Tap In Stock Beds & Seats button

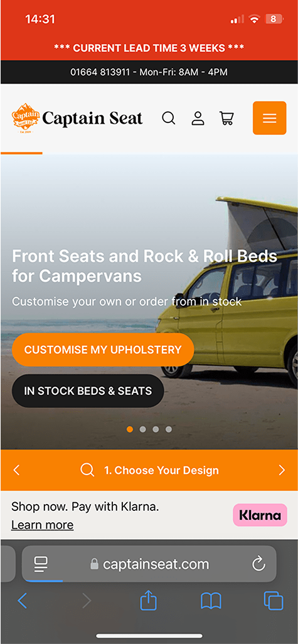click(x=88, y=391)
